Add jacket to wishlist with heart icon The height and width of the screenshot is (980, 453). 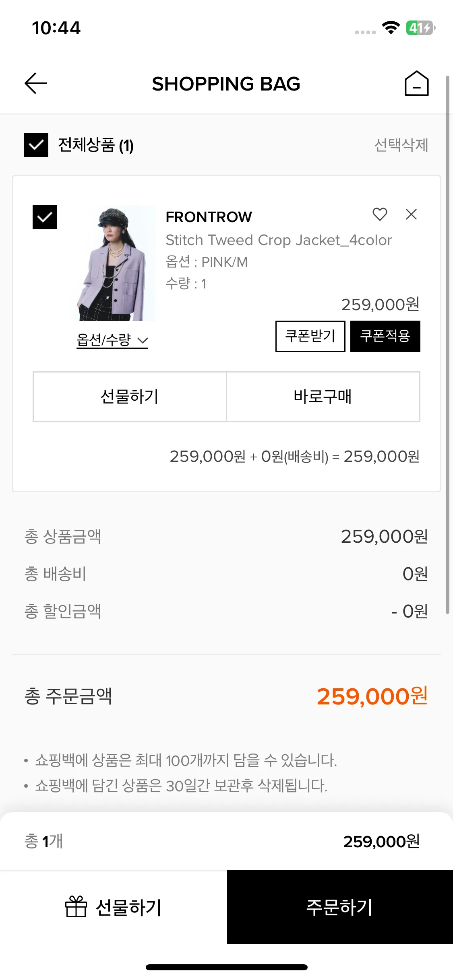click(x=380, y=214)
